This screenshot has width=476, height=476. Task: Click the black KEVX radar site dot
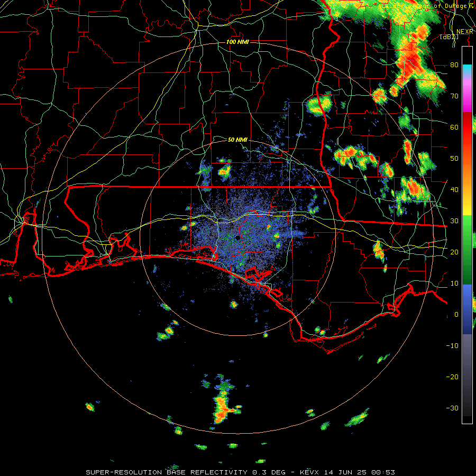pyautogui.click(x=237, y=237)
